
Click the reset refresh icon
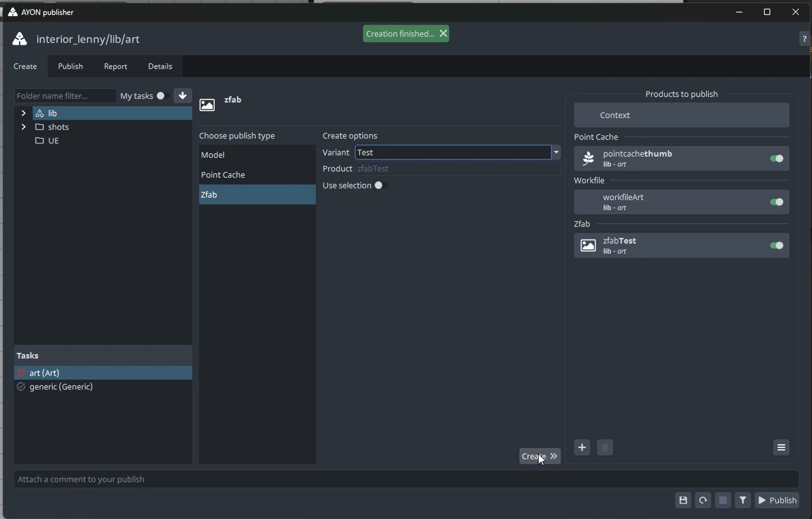coord(703,500)
